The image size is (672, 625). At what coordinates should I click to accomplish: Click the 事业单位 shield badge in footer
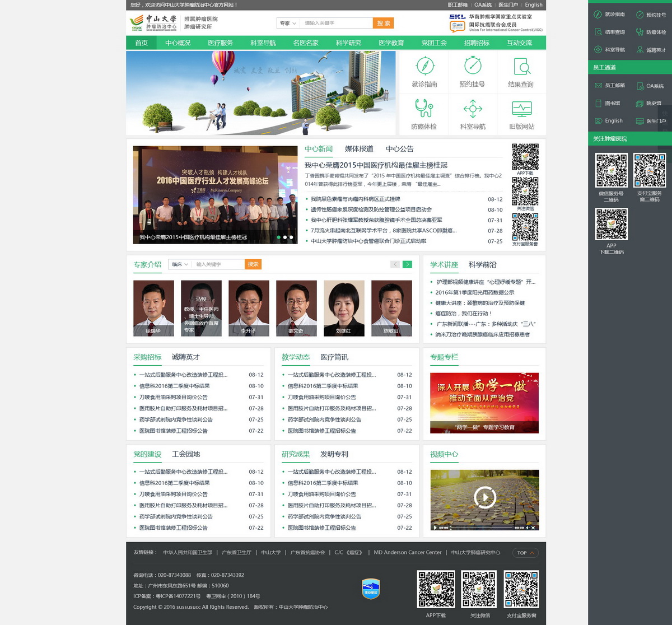pos(371,589)
